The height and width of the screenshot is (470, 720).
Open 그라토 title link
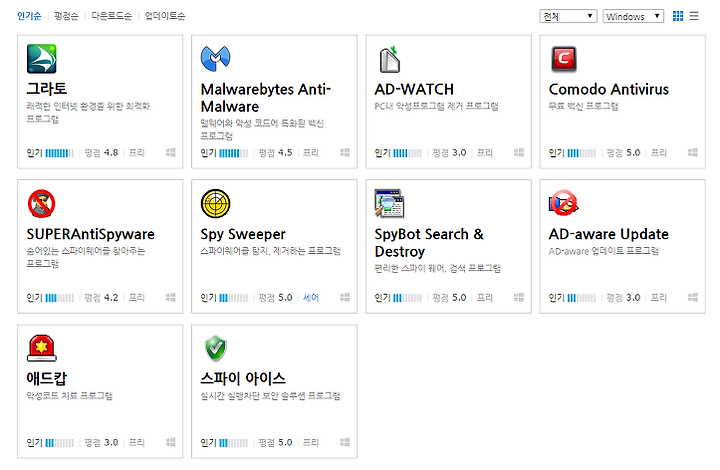tap(47, 89)
